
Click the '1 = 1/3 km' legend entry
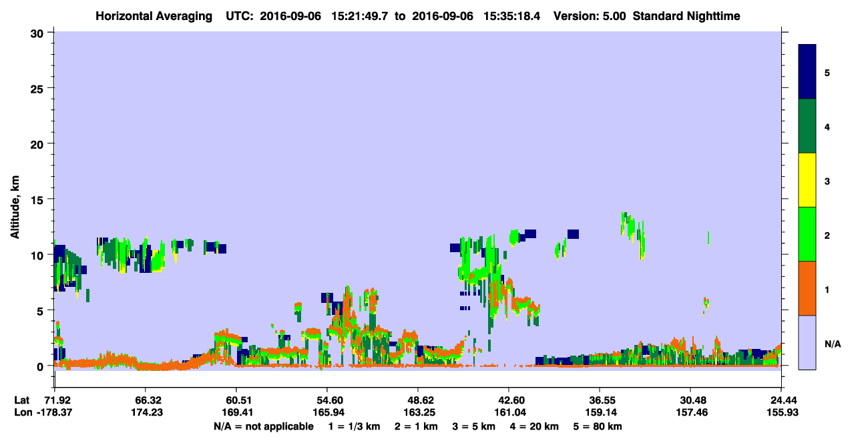354,426
